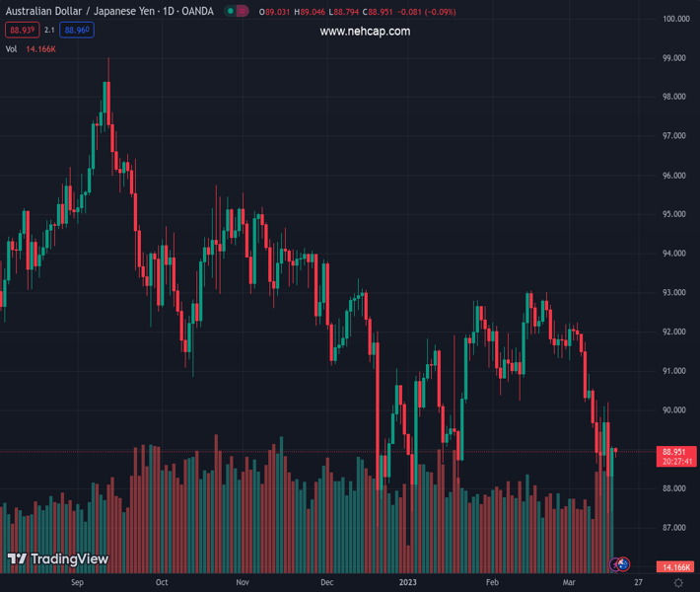Image resolution: width=700 pixels, height=592 pixels.
Task: Click the red 14.166K volume axis label
Action: (x=676, y=567)
